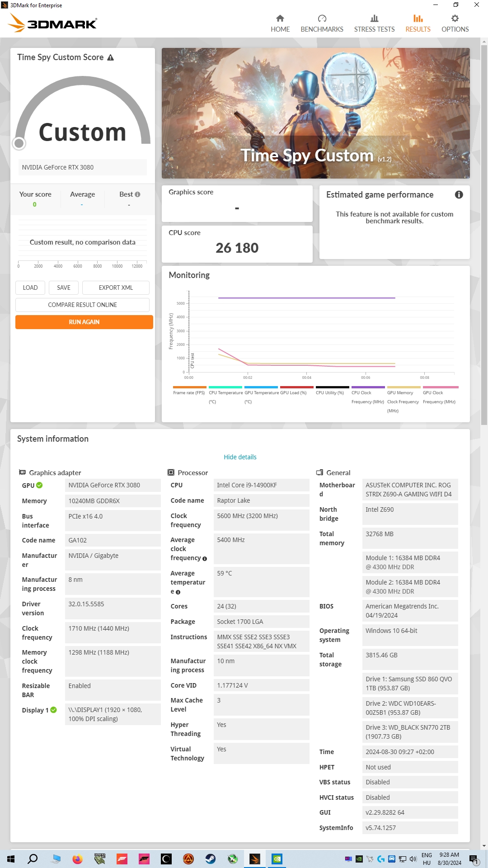Click the NVIDIA GeForce RTX 3080 field under gauge
This screenshot has height=868, width=488.
click(83, 167)
